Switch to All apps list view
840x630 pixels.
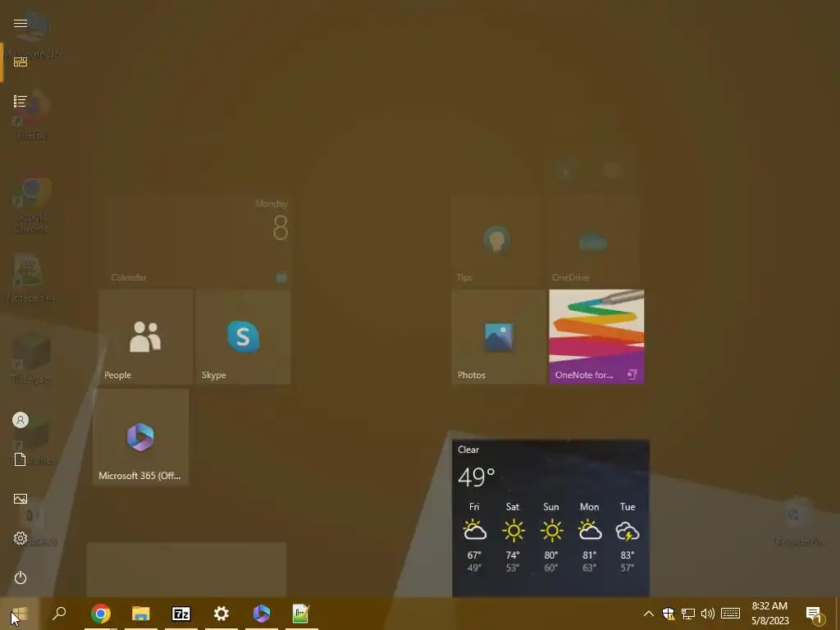21,101
